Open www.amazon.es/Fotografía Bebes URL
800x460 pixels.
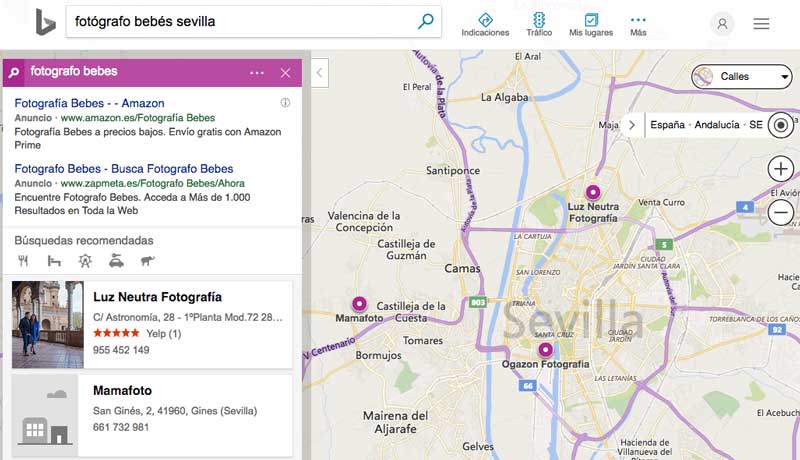[138, 118]
